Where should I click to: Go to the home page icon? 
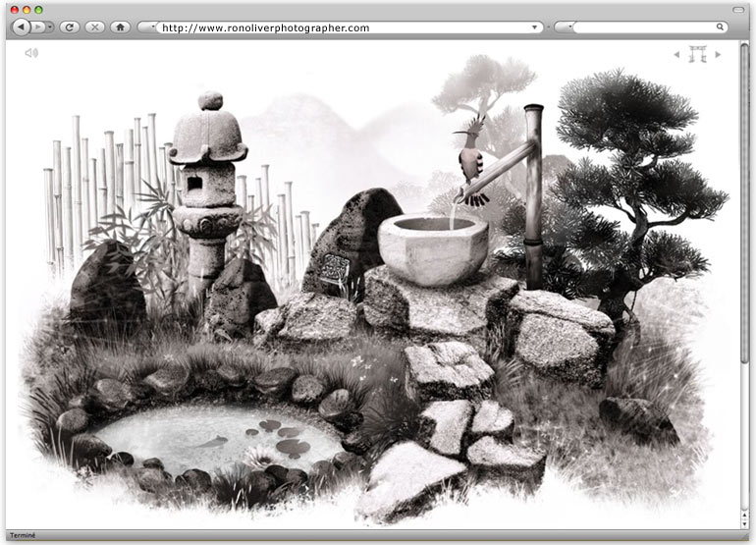click(x=121, y=27)
